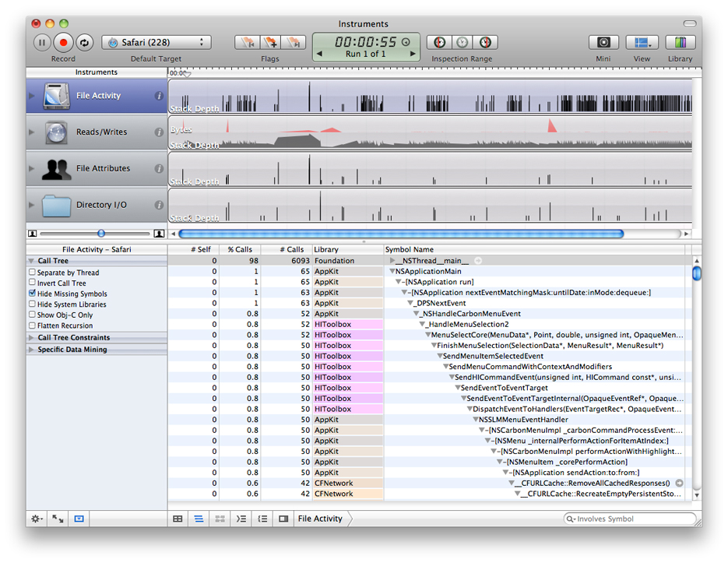This screenshot has height=563, width=728.
Task: Uncheck Hide Missing Symbols
Action: (x=32, y=293)
